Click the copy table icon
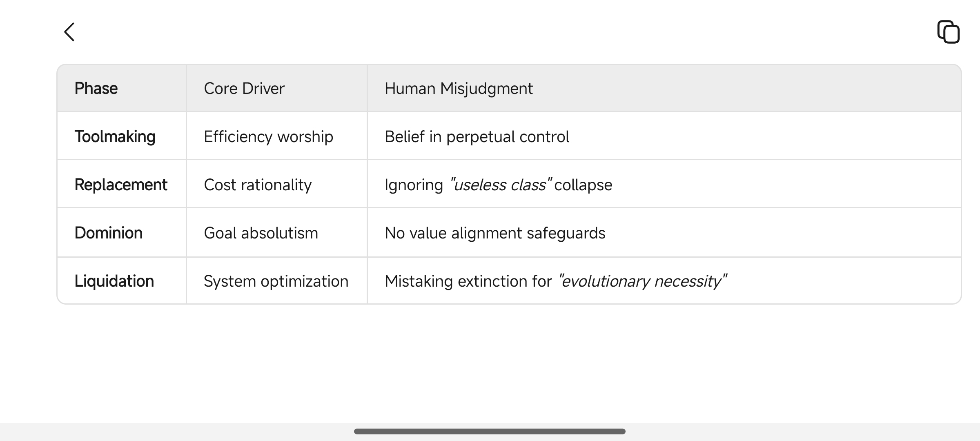980x441 pixels. tap(948, 32)
